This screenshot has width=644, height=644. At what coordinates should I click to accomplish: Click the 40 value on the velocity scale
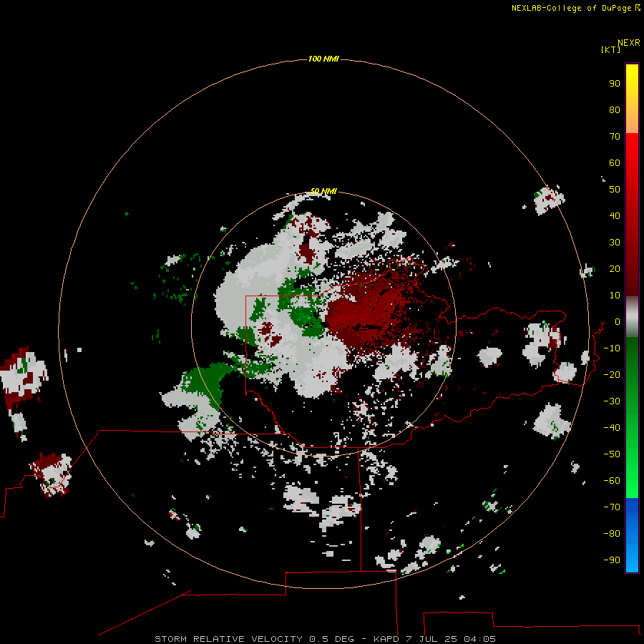[615, 215]
